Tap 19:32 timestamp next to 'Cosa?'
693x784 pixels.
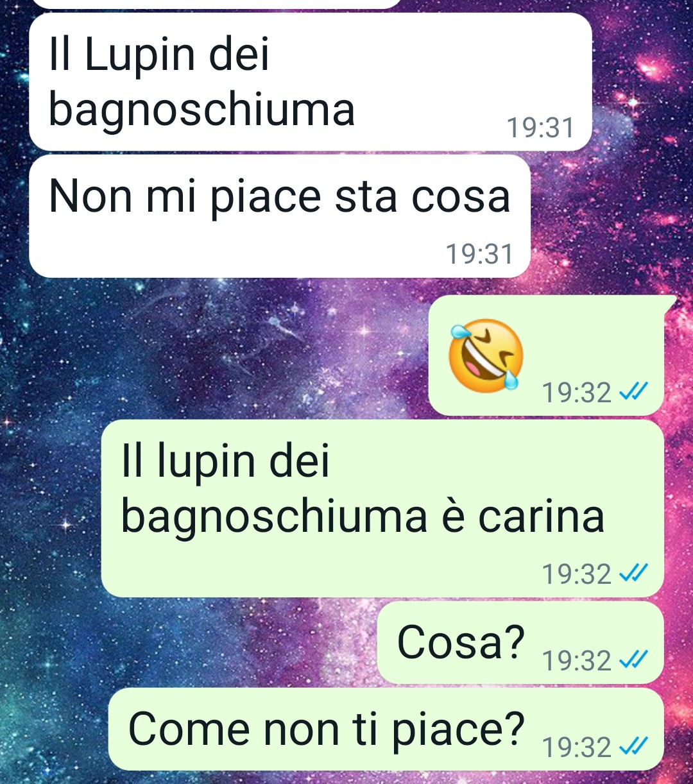[x=577, y=660]
